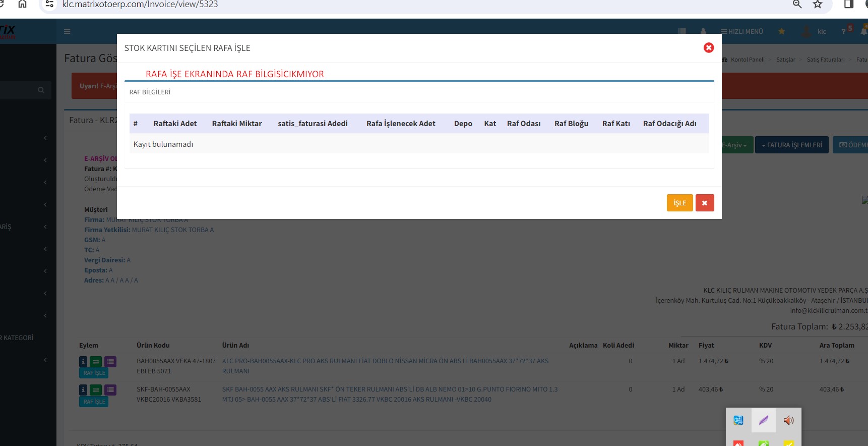Image resolution: width=868 pixels, height=446 pixels.
Task: Go to Satışlar in the breadcrumb
Action: coord(785,60)
